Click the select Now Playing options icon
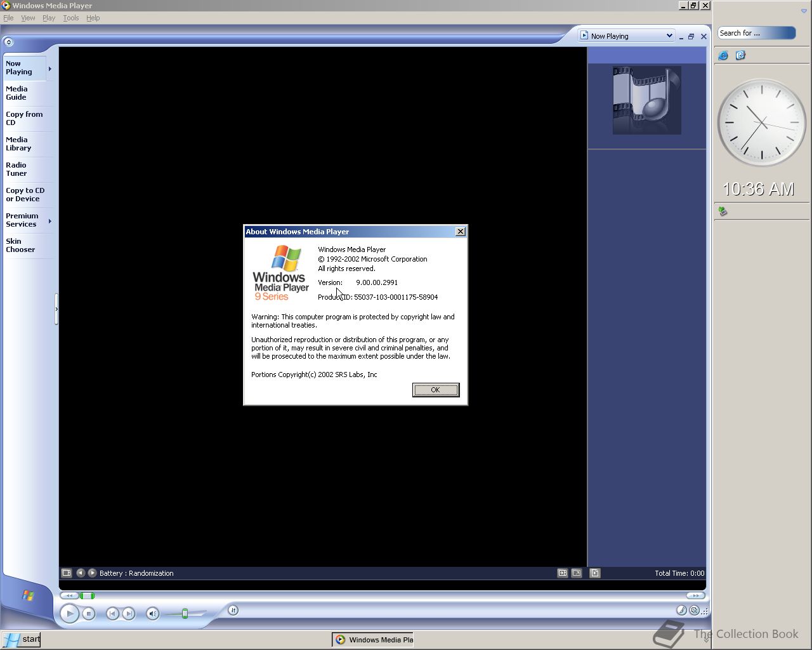The image size is (812, 650). click(67, 573)
